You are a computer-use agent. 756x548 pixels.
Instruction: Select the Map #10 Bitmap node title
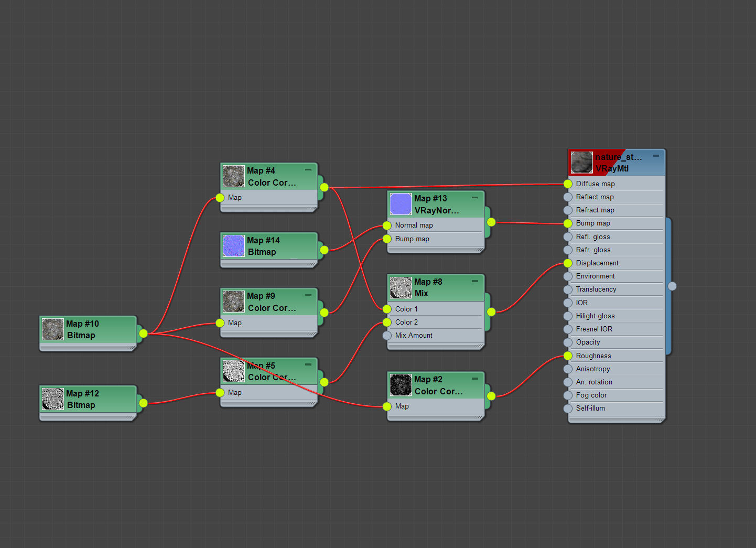82,329
